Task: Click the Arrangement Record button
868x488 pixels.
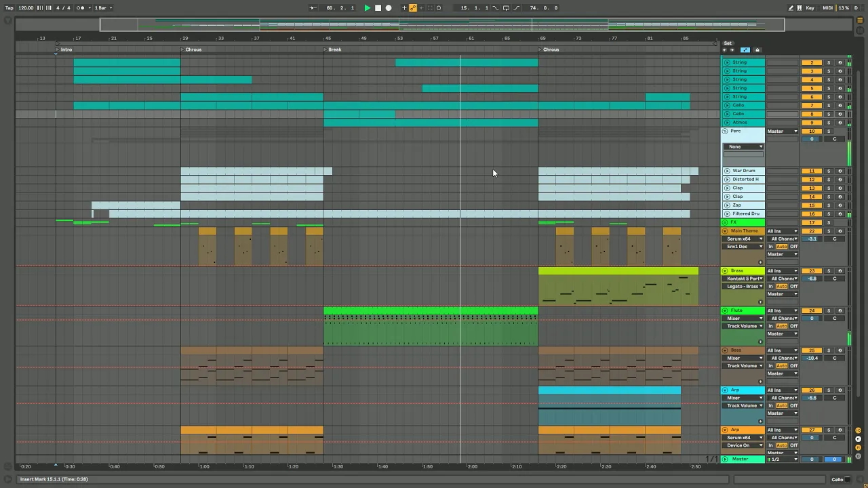Action: pyautogui.click(x=389, y=7)
